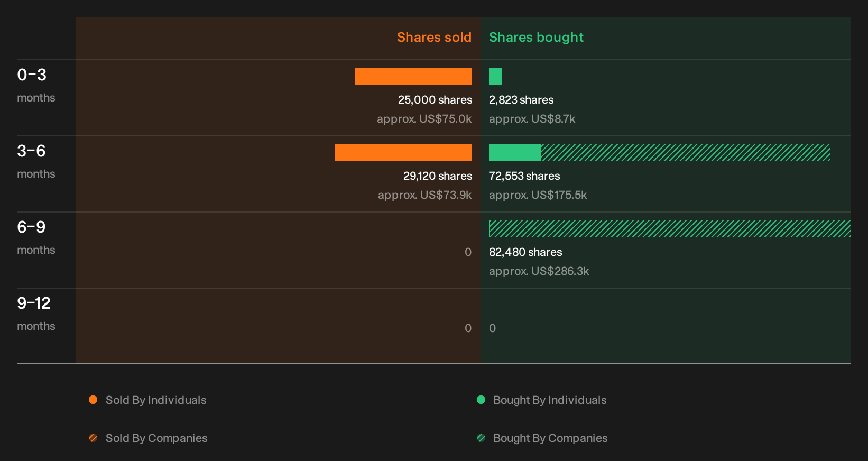The image size is (868, 461).
Task: Select the 0-3 months row label
Action: (36, 85)
